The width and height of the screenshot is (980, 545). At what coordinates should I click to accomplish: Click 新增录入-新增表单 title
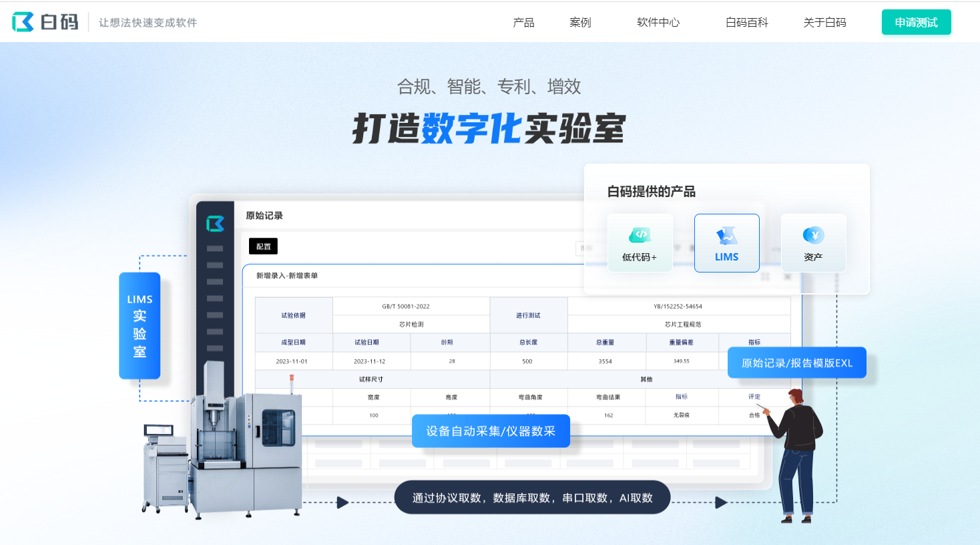(287, 275)
